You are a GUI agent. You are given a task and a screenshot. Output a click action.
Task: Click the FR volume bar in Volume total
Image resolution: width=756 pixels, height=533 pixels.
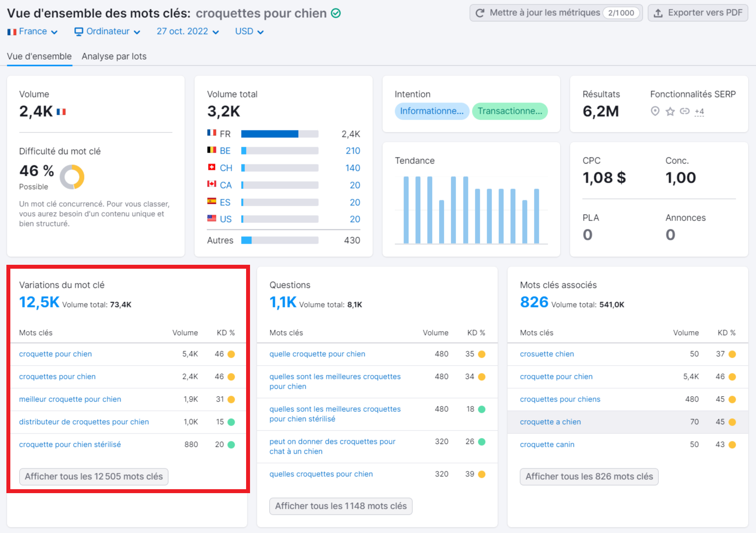[x=280, y=134]
